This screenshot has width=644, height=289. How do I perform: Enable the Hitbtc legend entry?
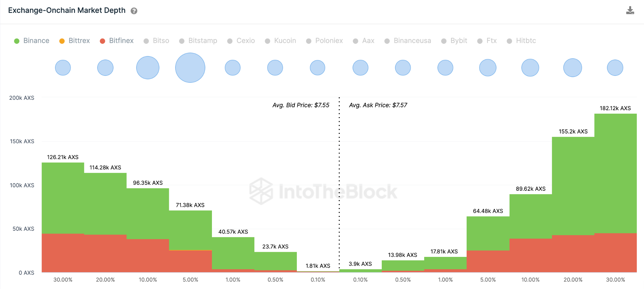pos(521,41)
